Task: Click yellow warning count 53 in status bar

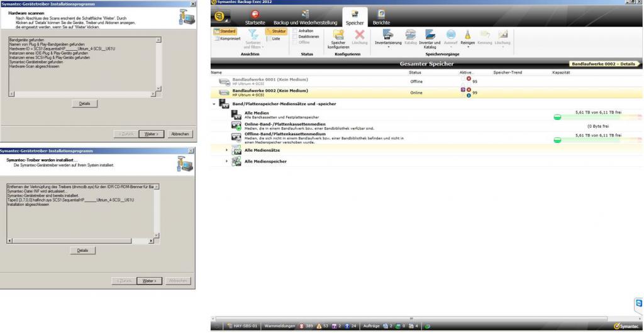Action: click(323, 326)
